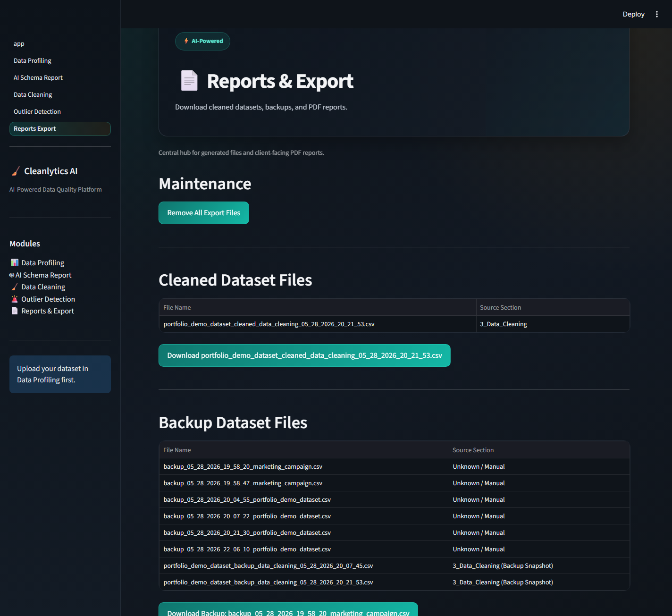672x616 pixels.
Task: Select backup_05_28_2026_19_58_47_marketing_campaign.csv row
Action: 394,483
